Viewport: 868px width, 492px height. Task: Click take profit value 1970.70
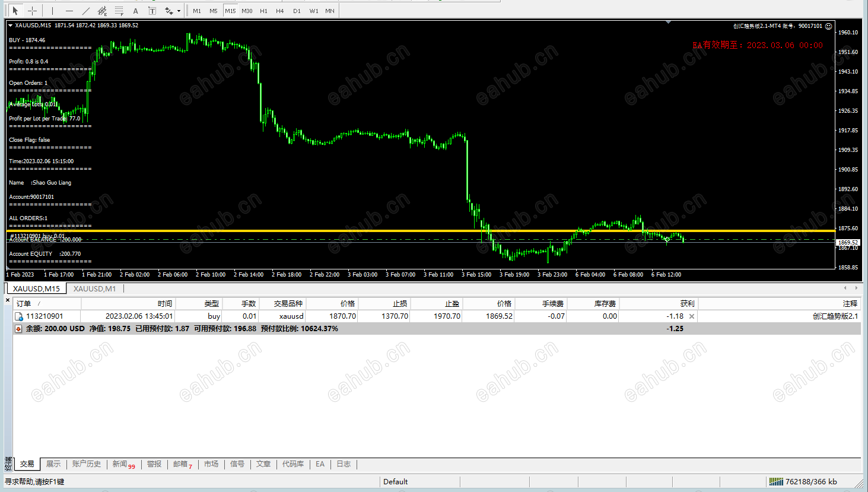coord(447,316)
